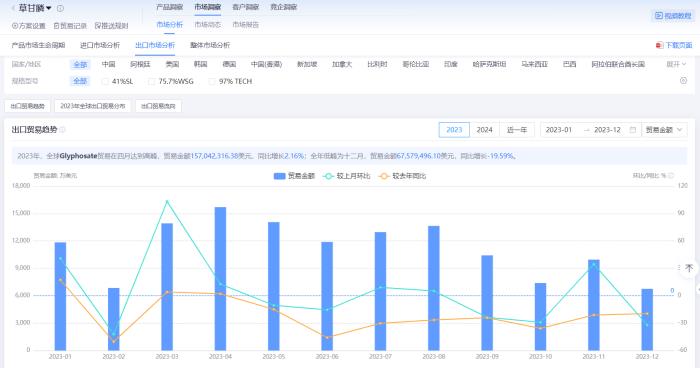
Task: Filter by country 印度
Action: point(451,64)
